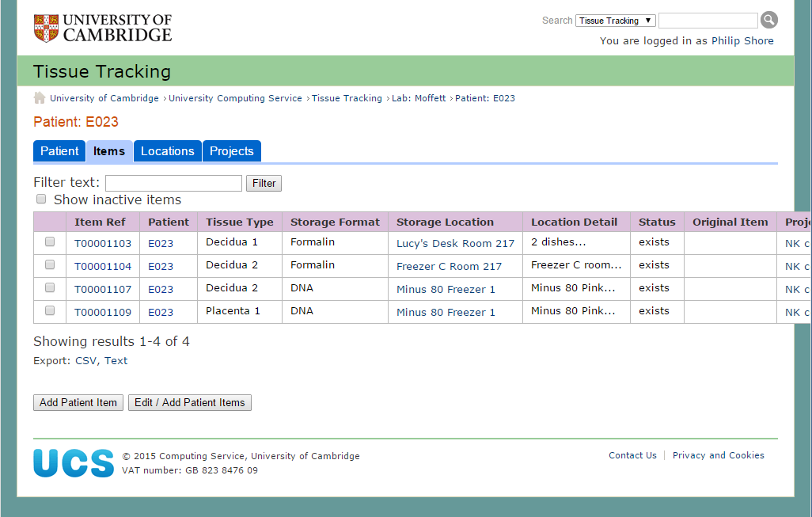
Task: Switch to the Patient tab
Action: pos(59,151)
